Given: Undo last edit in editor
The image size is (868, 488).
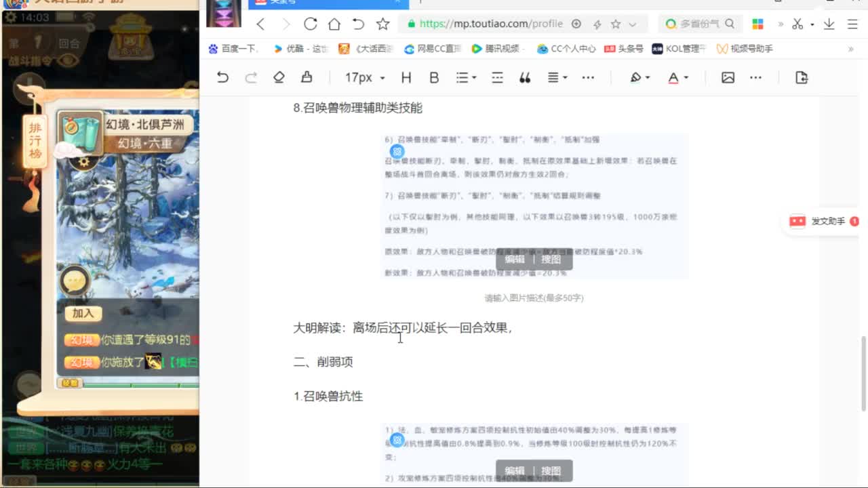Looking at the screenshot, I should 222,77.
